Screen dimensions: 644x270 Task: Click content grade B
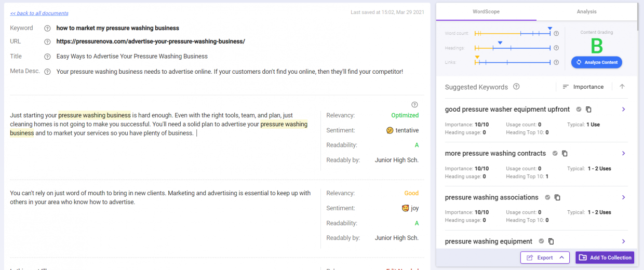tap(597, 46)
